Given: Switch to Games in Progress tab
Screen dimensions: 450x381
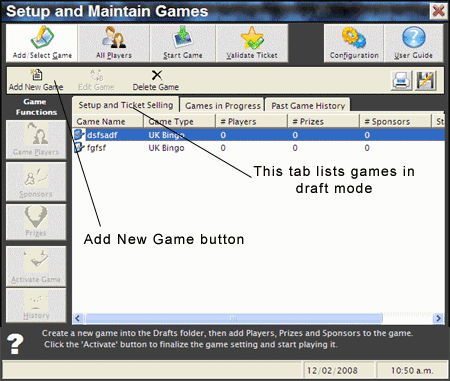Looking at the screenshot, I should tap(223, 106).
